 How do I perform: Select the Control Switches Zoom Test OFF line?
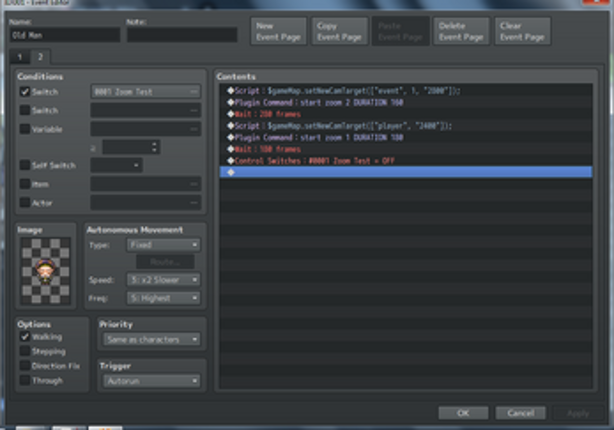(x=406, y=161)
